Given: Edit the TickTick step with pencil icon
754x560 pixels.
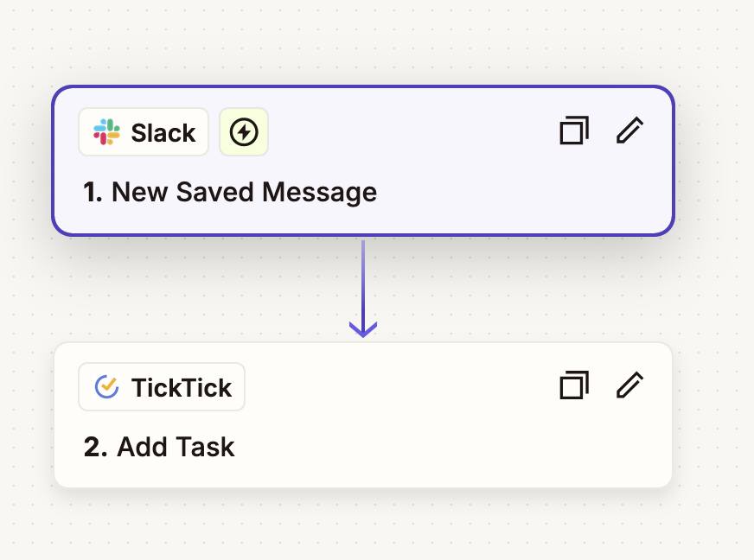Looking at the screenshot, I should [x=630, y=385].
